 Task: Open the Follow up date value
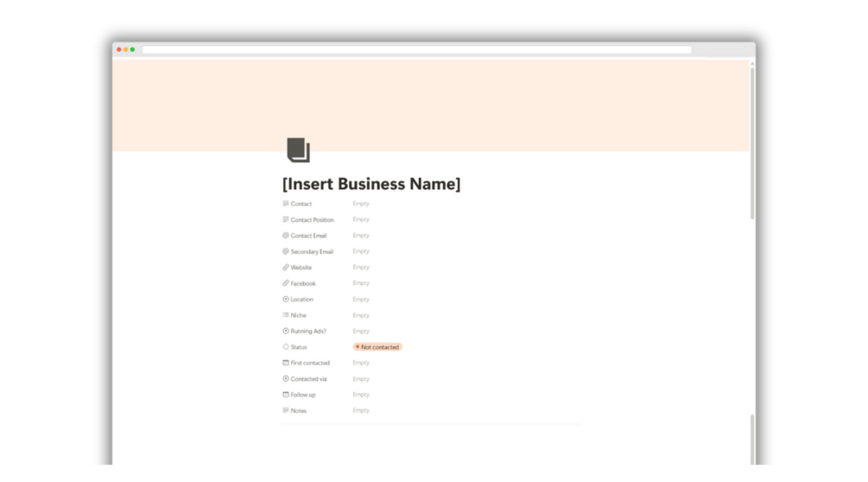(x=361, y=395)
